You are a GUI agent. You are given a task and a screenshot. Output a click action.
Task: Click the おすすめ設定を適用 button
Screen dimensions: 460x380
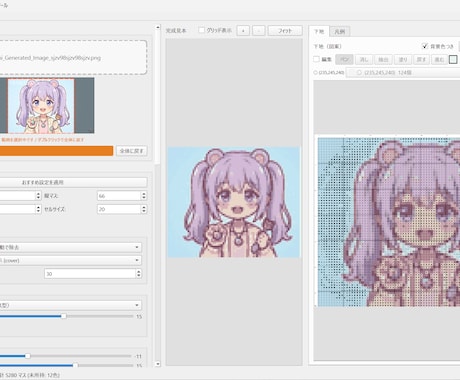click(72, 182)
